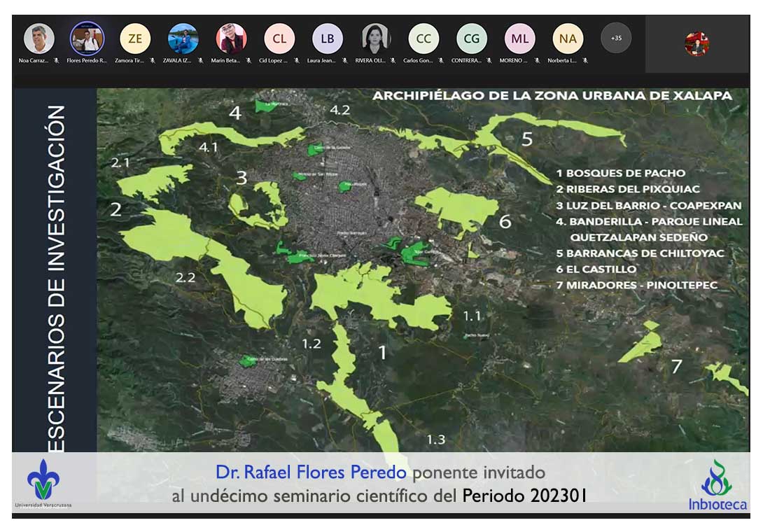Click the muted mic icon next to Cid Lopez

(297, 61)
